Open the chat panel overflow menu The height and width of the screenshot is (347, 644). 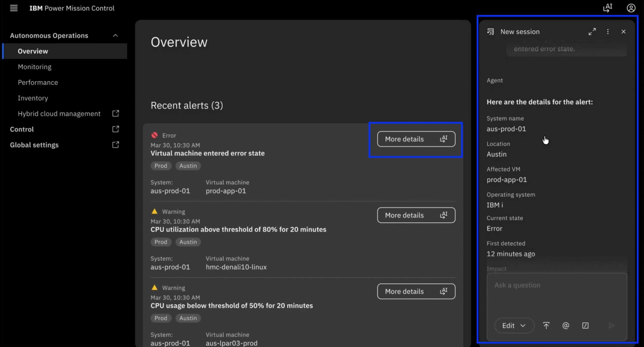click(608, 32)
